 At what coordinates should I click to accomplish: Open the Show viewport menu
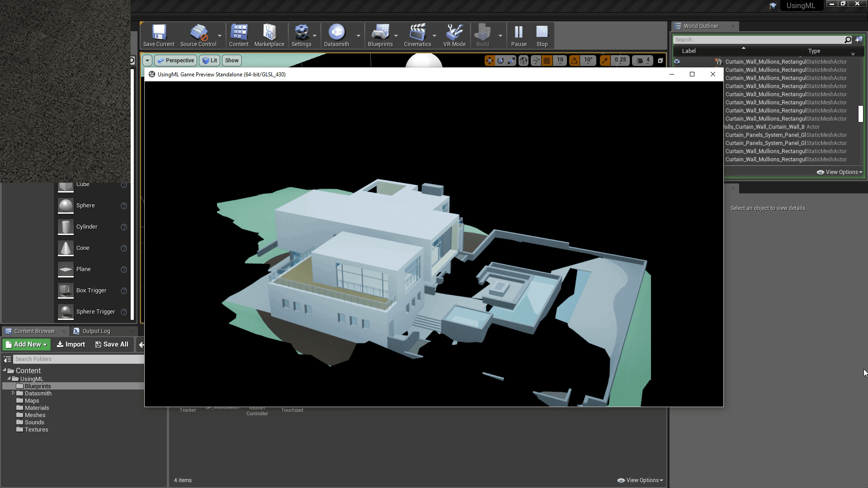point(231,61)
